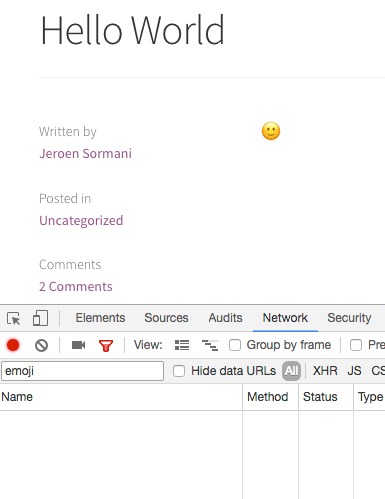Select the waterfall overview view icon
Screen dimensions: 385x499
[210, 345]
